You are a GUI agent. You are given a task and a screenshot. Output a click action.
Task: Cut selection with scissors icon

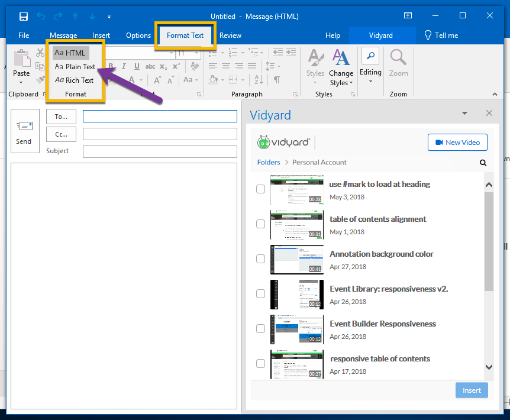[x=40, y=52]
